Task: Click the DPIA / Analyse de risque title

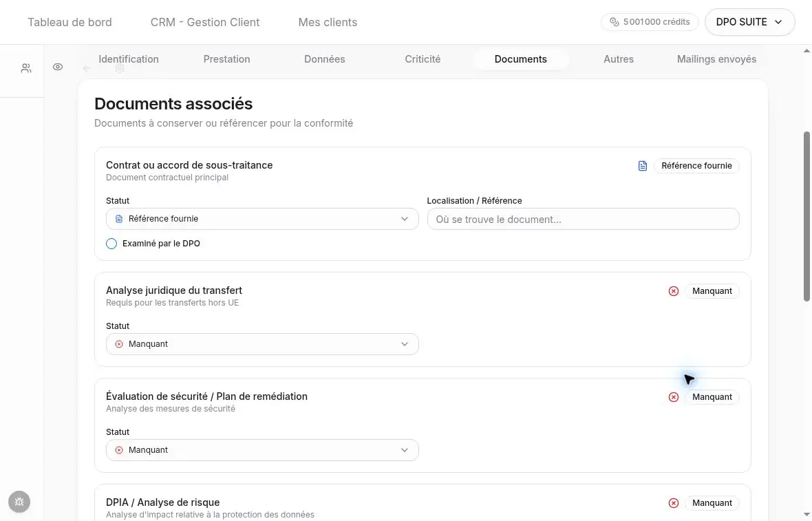Action: (x=162, y=502)
